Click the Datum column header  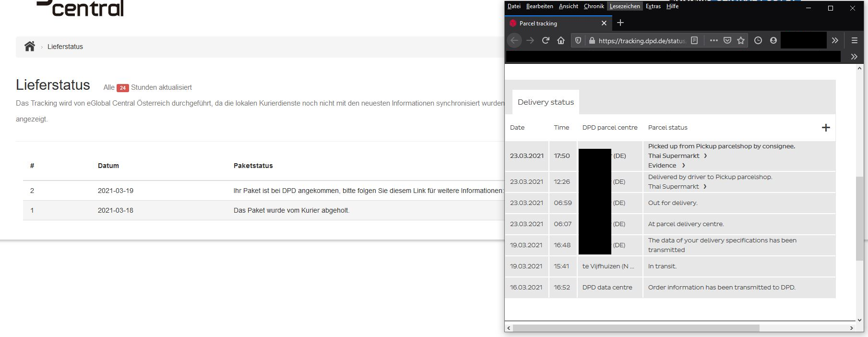coord(108,166)
